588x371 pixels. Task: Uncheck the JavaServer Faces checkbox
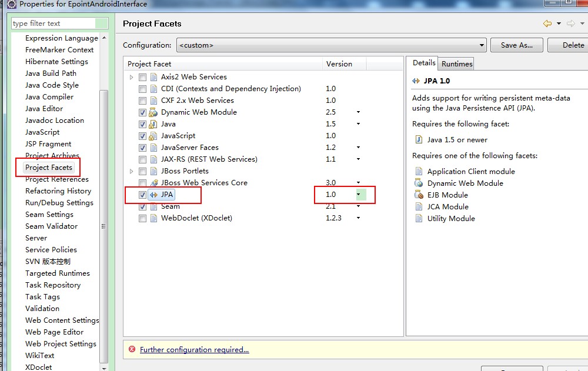click(142, 148)
